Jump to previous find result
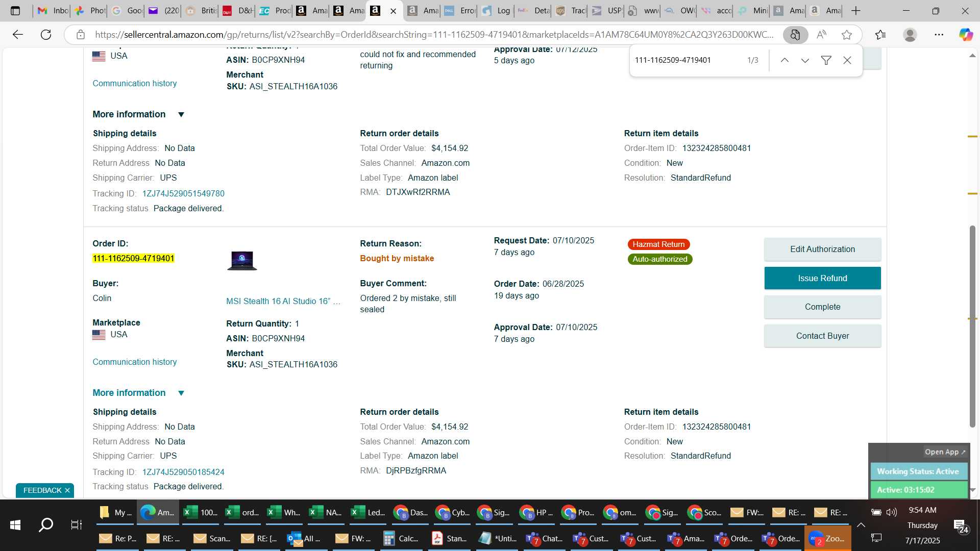Image resolution: width=980 pixels, height=551 pixels. click(785, 60)
